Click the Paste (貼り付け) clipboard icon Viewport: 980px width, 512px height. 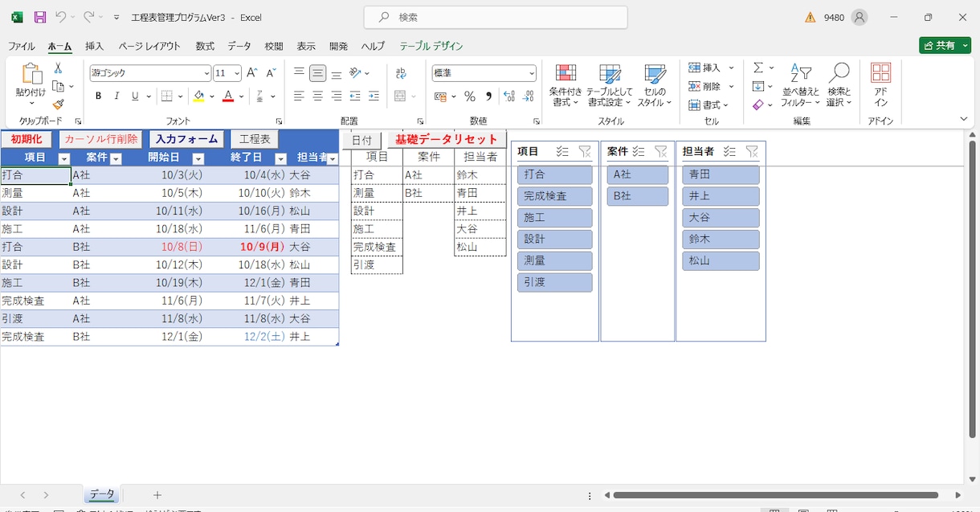(x=31, y=74)
